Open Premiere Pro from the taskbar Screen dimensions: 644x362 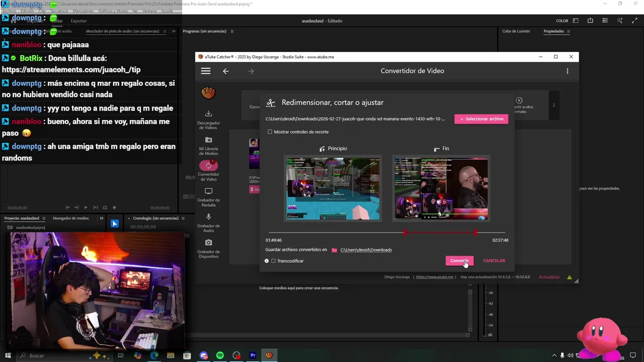(x=253, y=355)
